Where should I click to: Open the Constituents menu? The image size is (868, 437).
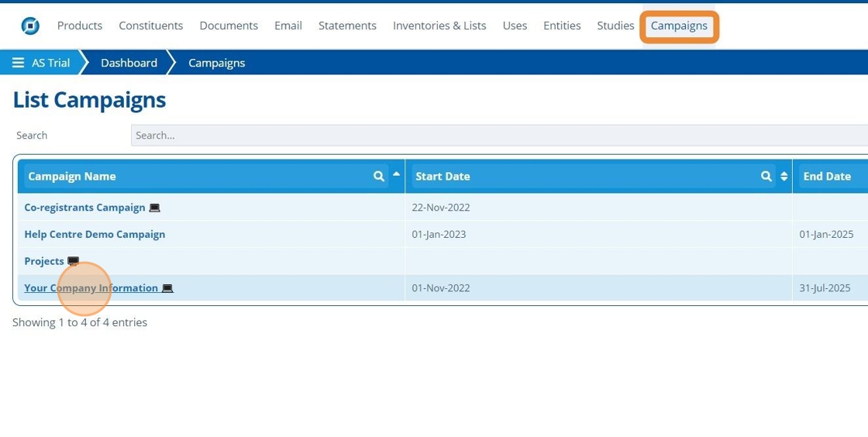tap(150, 26)
